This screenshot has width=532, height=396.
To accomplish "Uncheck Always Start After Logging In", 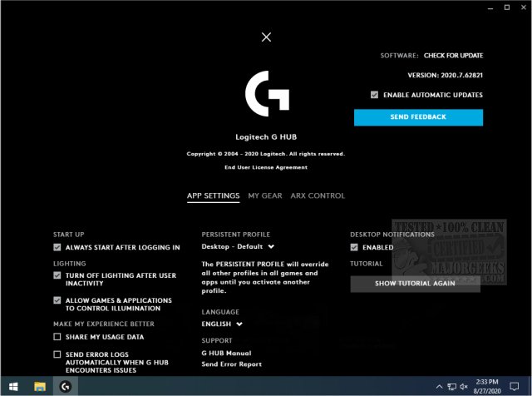I will click(57, 247).
